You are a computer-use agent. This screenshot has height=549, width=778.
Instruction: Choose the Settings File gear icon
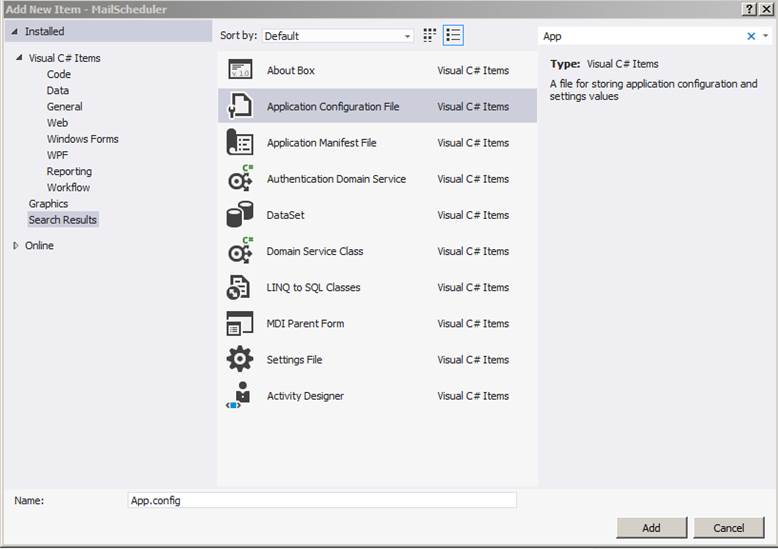pos(240,359)
